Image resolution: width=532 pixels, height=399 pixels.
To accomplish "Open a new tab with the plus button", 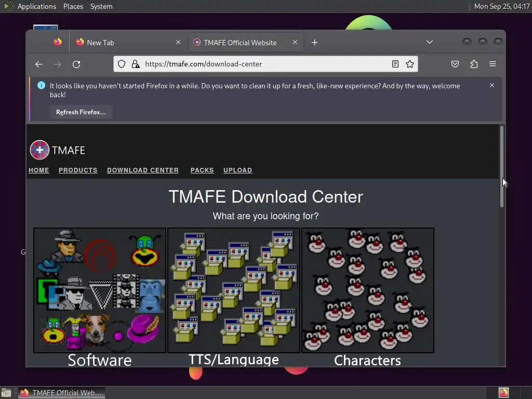I will [314, 43].
